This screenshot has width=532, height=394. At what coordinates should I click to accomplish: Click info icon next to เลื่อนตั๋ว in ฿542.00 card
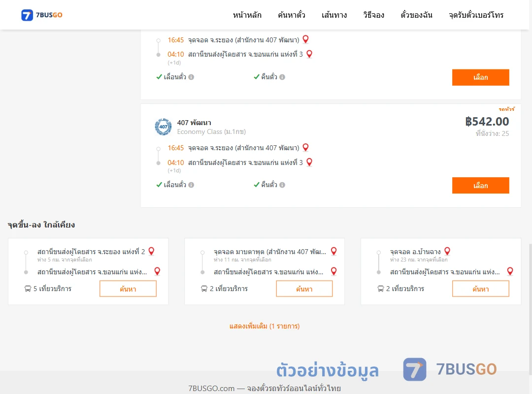[x=191, y=185]
